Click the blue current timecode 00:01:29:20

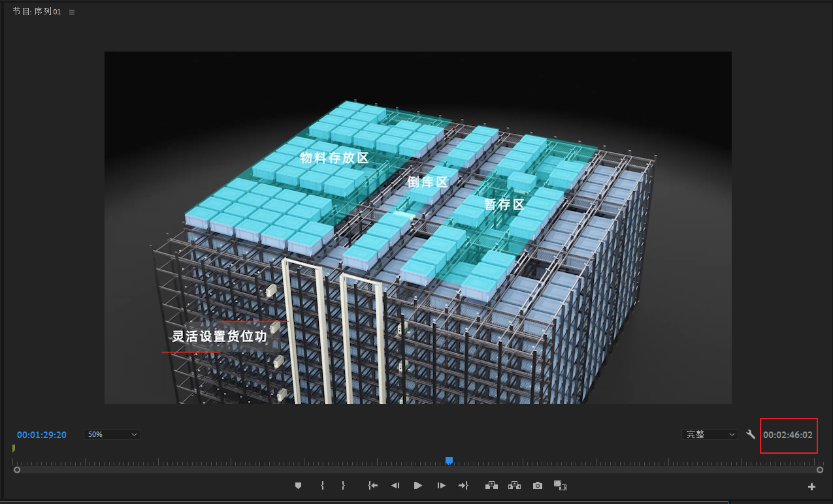pos(42,435)
